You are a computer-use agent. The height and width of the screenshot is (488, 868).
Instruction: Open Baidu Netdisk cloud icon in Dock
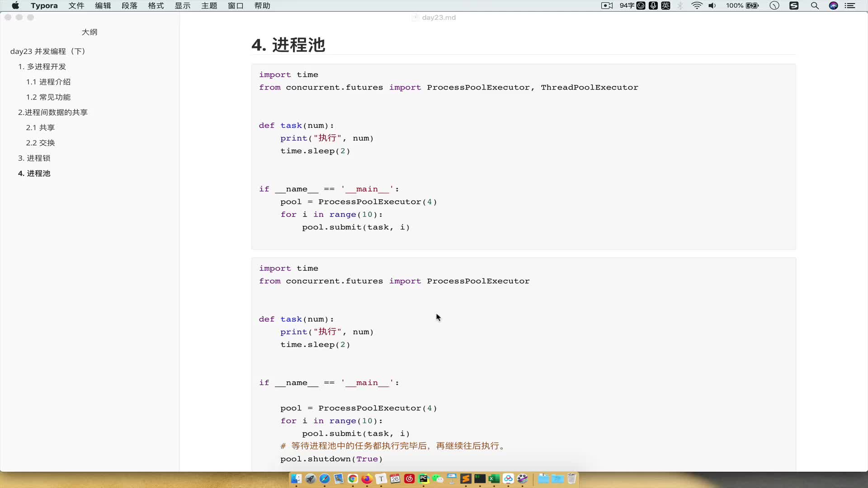click(509, 479)
